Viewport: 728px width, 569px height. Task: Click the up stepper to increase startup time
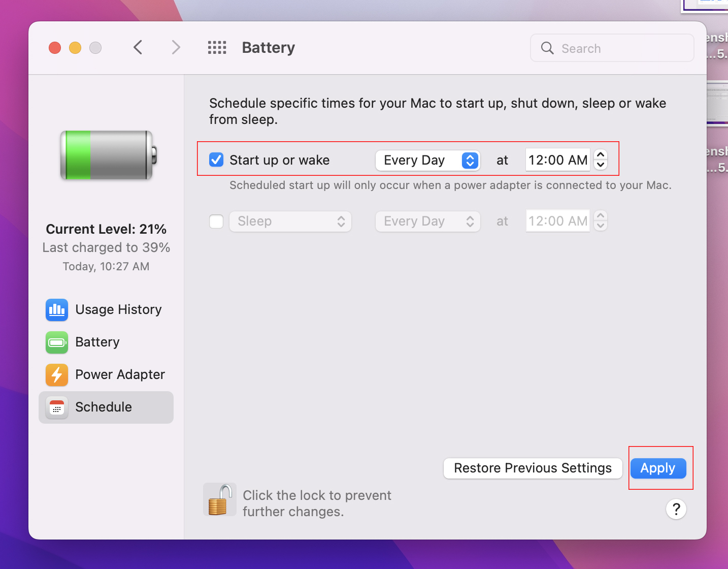[600, 154]
